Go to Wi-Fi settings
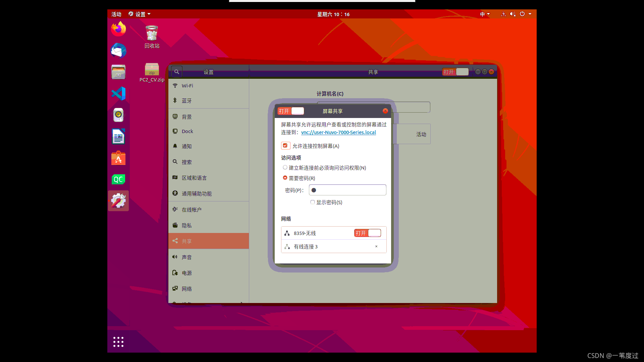 point(209,86)
